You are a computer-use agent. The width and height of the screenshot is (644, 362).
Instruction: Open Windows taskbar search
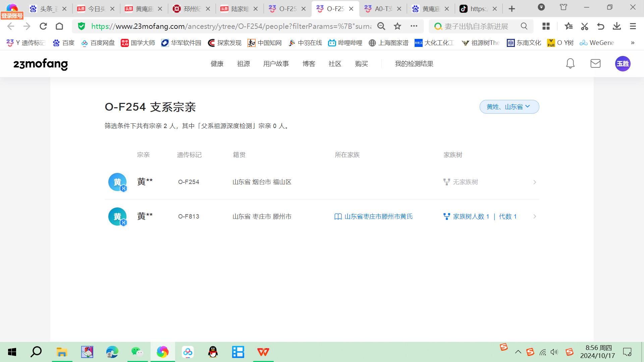coord(36,352)
